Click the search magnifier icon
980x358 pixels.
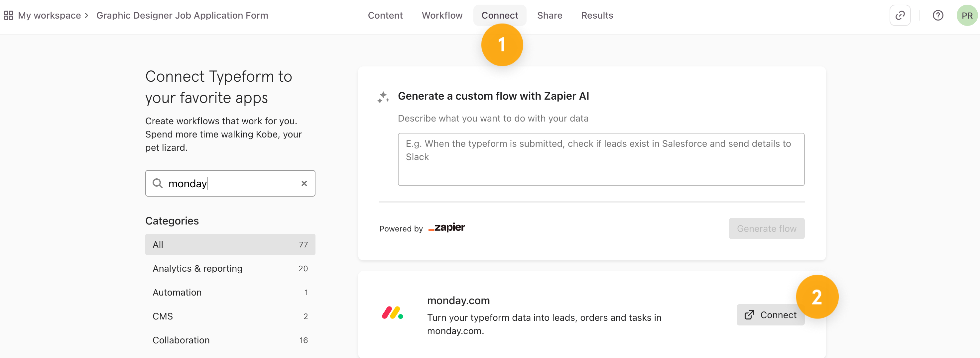coord(158,183)
